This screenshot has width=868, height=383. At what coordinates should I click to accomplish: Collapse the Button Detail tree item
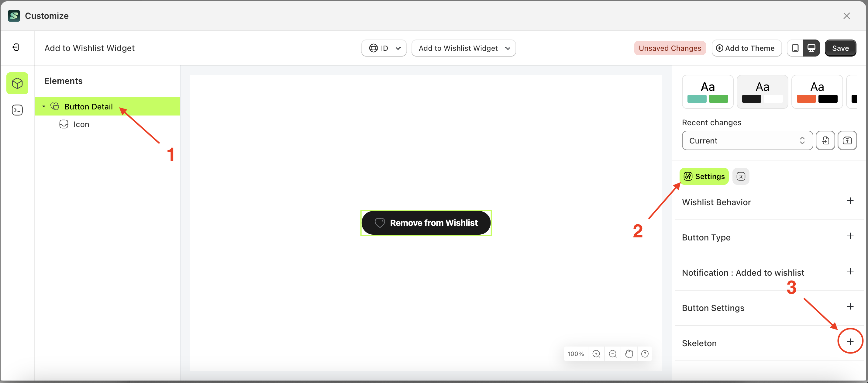pyautogui.click(x=43, y=106)
